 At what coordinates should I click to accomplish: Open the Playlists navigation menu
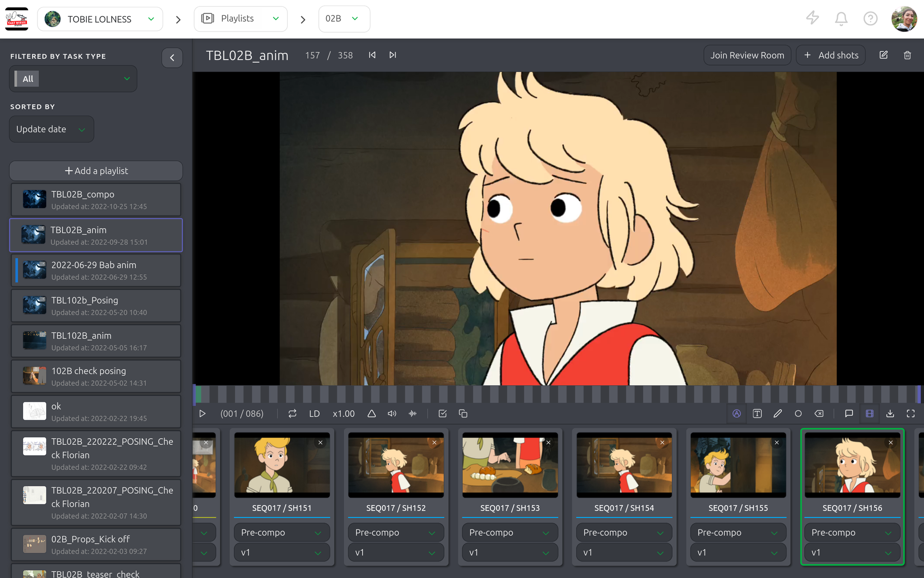tap(241, 19)
